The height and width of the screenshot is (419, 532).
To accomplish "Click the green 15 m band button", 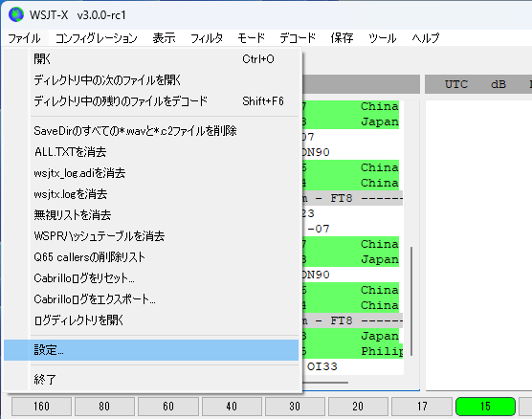I will click(x=485, y=407).
